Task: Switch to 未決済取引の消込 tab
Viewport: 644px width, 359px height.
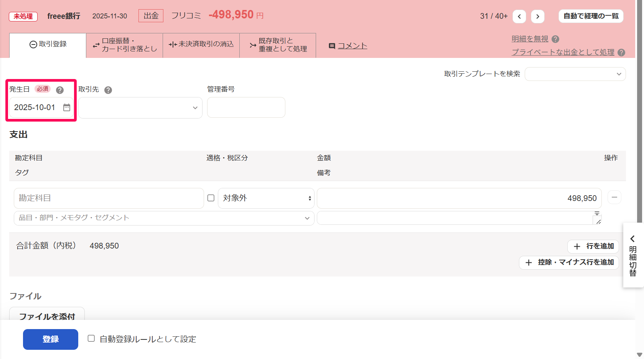Action: click(201, 45)
